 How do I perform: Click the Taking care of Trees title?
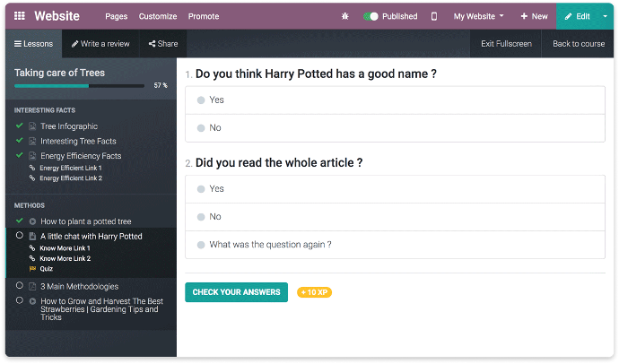pos(59,73)
